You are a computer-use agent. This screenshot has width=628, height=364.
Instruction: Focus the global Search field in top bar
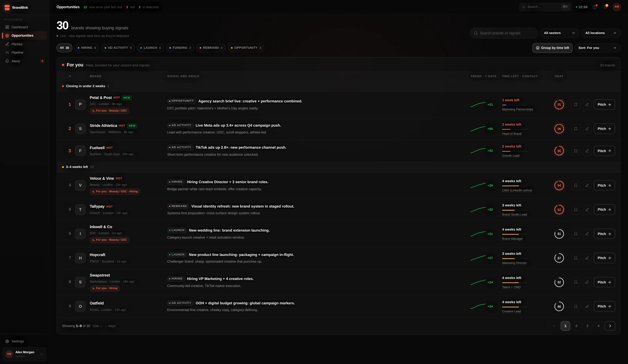(545, 7)
